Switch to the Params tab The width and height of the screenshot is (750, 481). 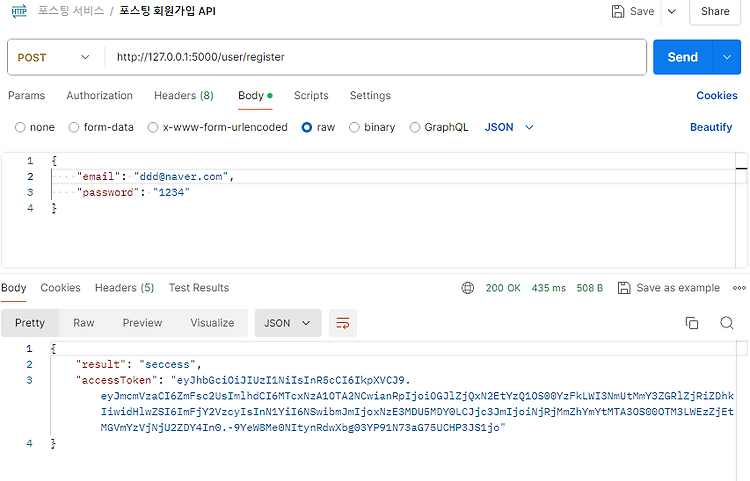pos(26,96)
